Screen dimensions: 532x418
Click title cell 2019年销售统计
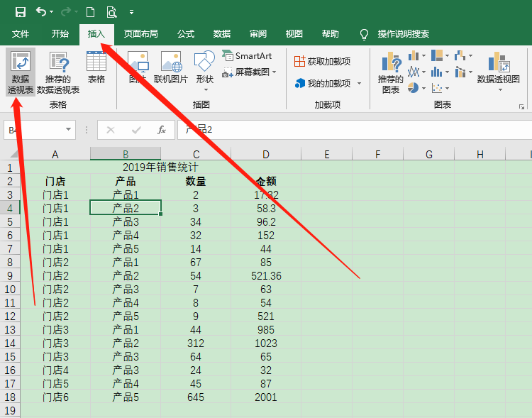click(160, 167)
